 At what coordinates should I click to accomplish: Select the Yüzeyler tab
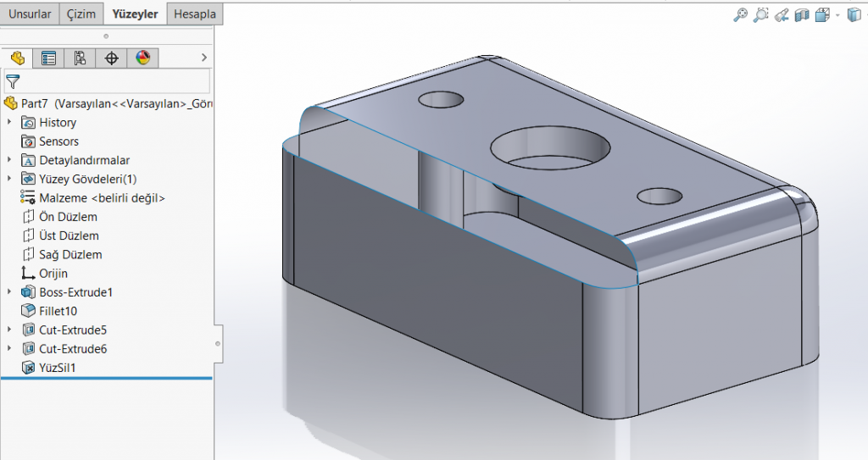coord(135,14)
